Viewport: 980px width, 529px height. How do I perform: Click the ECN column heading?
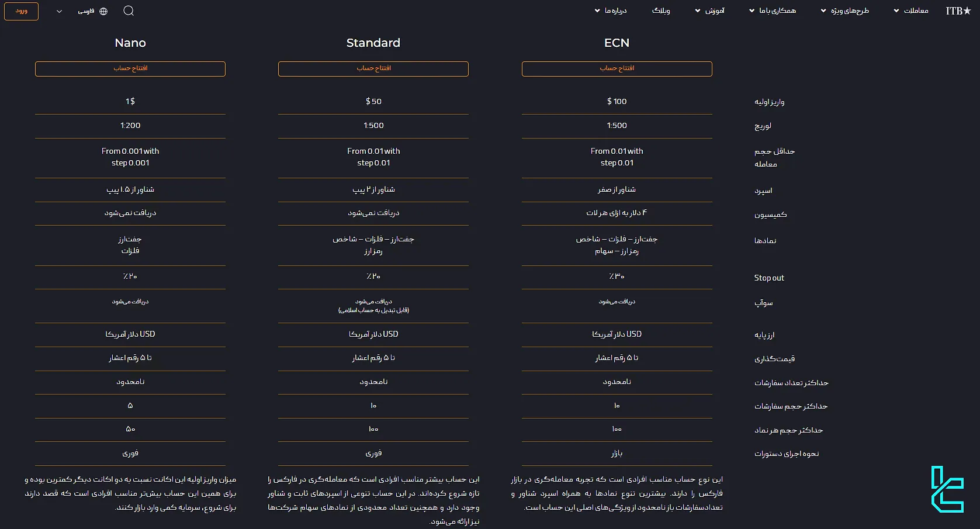coord(617,42)
